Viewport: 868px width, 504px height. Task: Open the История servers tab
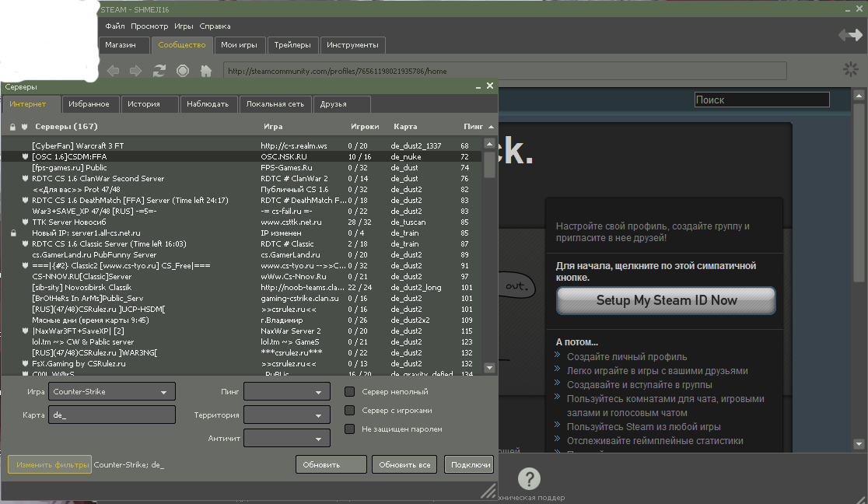tap(149, 104)
